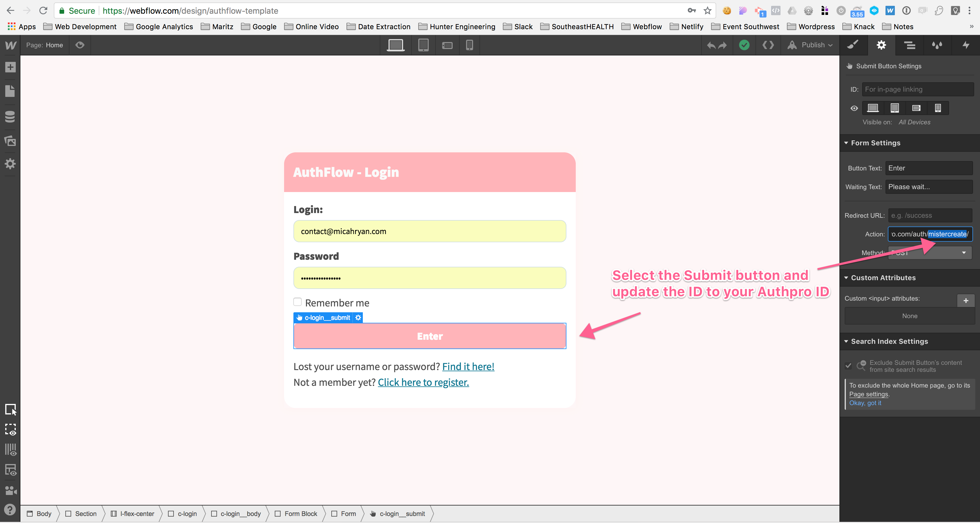Select Section in the breadcrumb bar

pyautogui.click(x=81, y=513)
